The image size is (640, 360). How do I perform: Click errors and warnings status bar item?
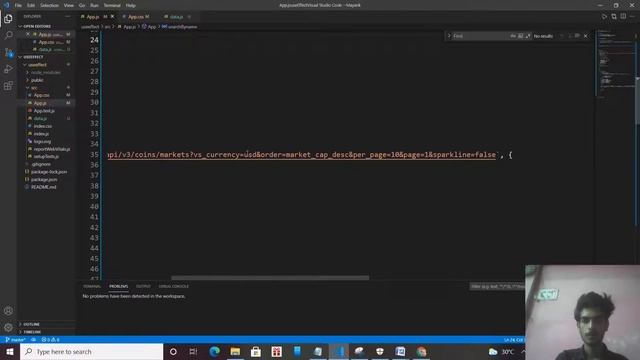50,340
